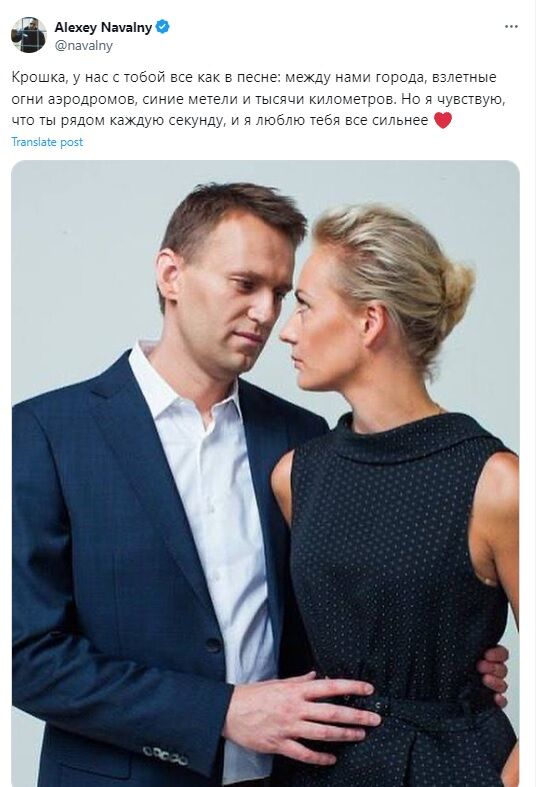Click the red heart emoji
This screenshot has width=543, height=787.
pyautogui.click(x=442, y=120)
